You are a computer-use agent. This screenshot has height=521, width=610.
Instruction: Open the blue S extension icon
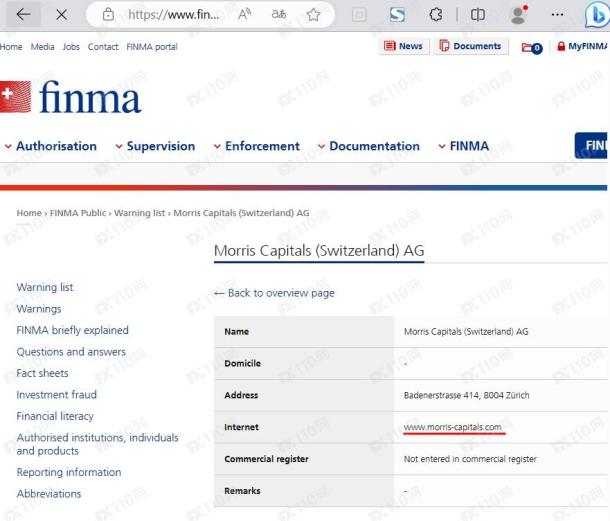click(x=397, y=15)
